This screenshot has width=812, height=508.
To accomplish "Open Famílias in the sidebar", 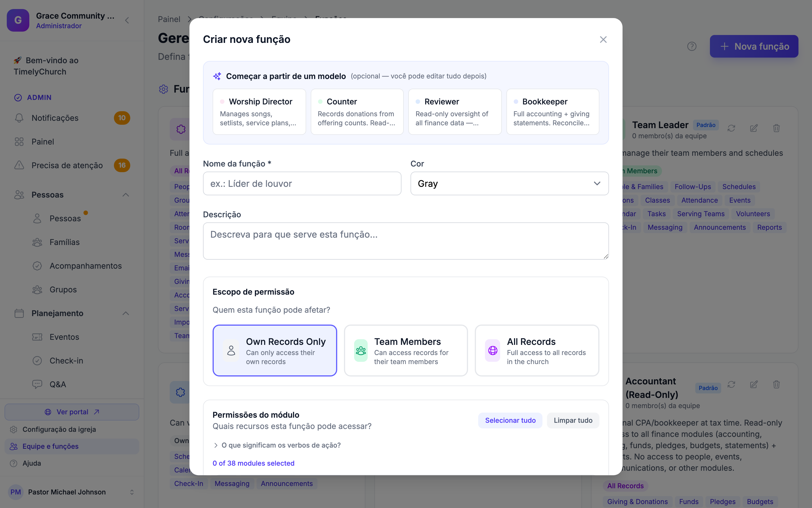I will 64,242.
